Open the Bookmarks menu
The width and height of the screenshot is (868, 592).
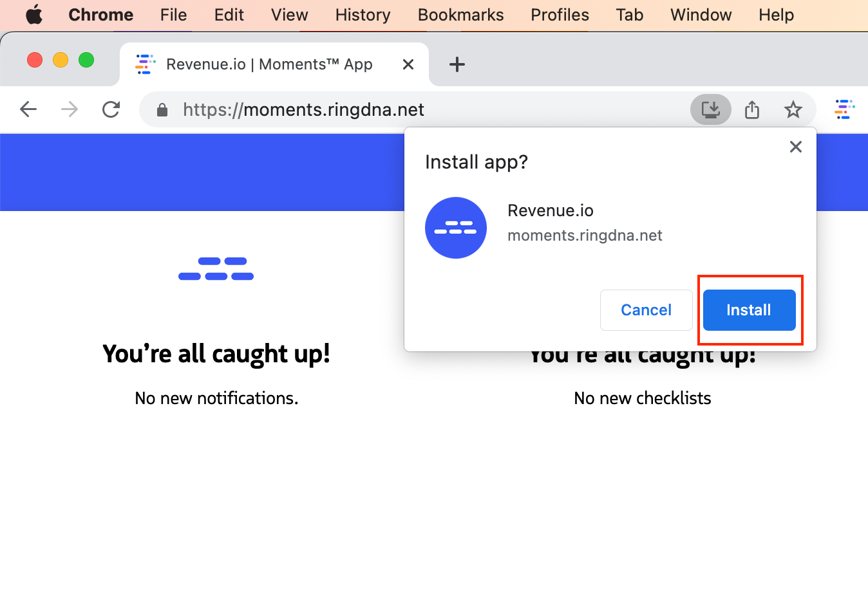[461, 15]
